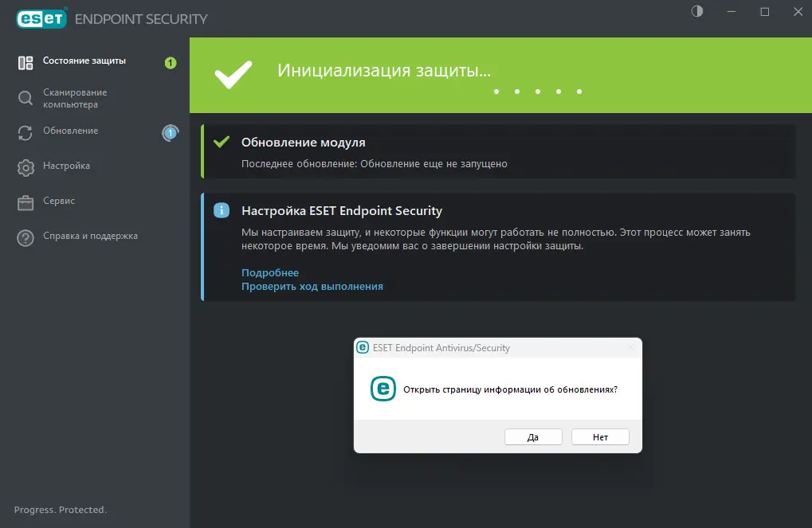This screenshot has height=528, width=812.
Task: Dismiss the update prompt with Нет
Action: 600,436
